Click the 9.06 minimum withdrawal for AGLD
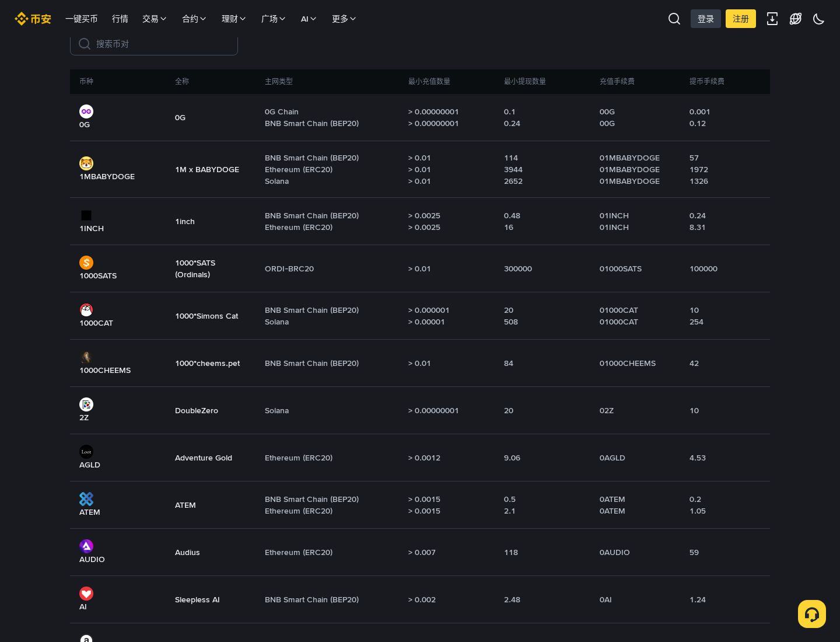Screen dimensions: 840x642 click(x=512, y=458)
